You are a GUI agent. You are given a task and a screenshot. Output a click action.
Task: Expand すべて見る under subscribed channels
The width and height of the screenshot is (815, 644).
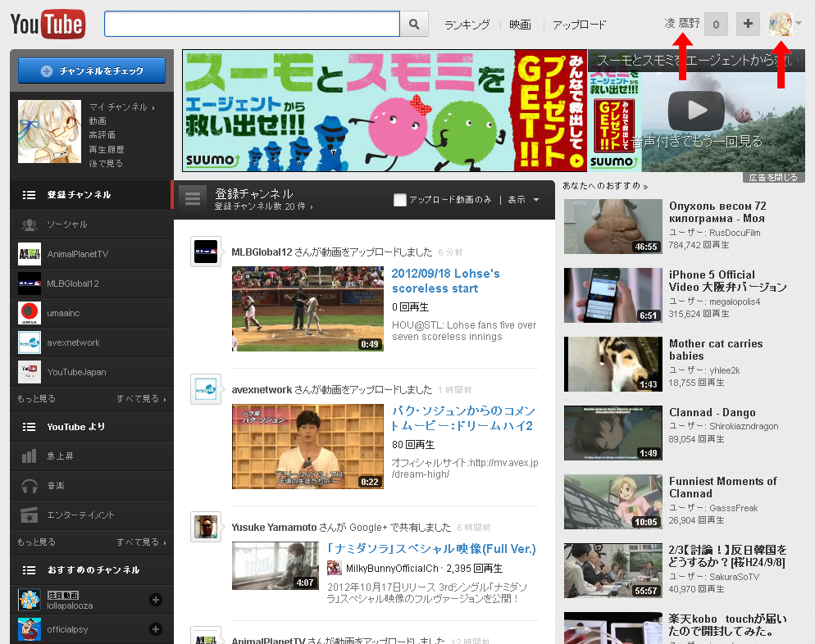[141, 398]
